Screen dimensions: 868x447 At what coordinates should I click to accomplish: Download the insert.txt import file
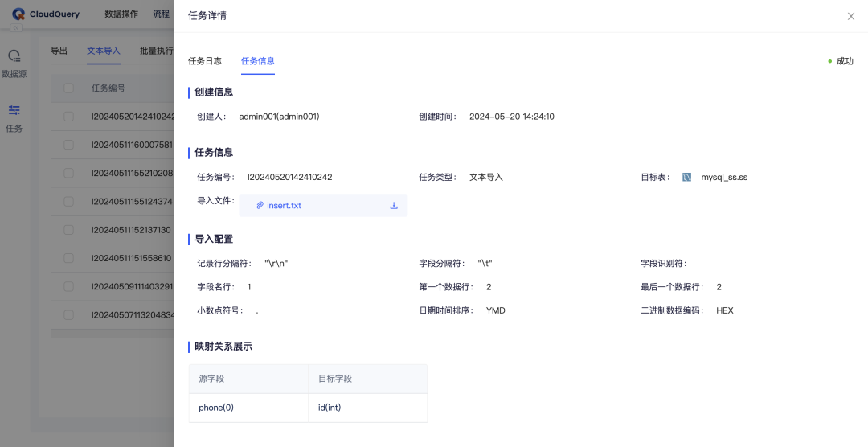394,206
